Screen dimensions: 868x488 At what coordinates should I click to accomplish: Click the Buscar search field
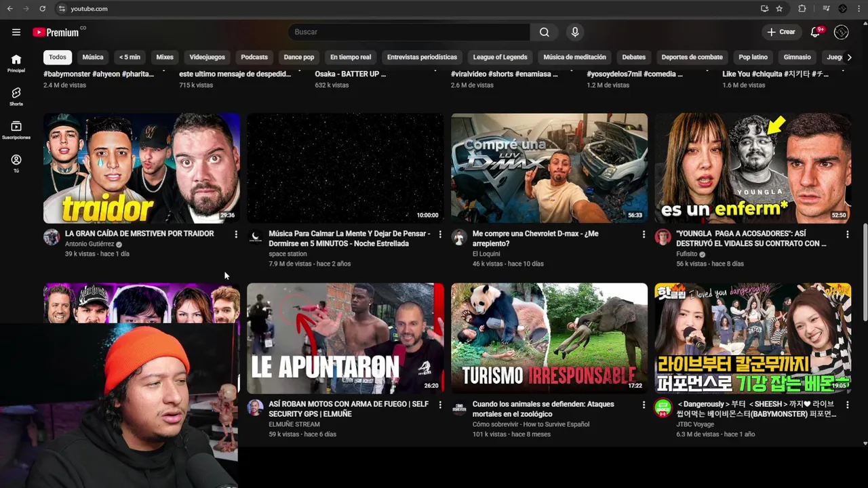pyautogui.click(x=409, y=32)
